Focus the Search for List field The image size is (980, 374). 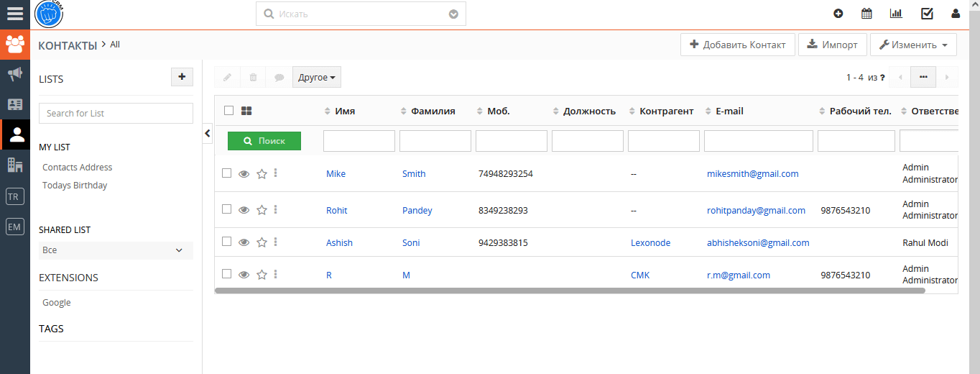point(116,113)
